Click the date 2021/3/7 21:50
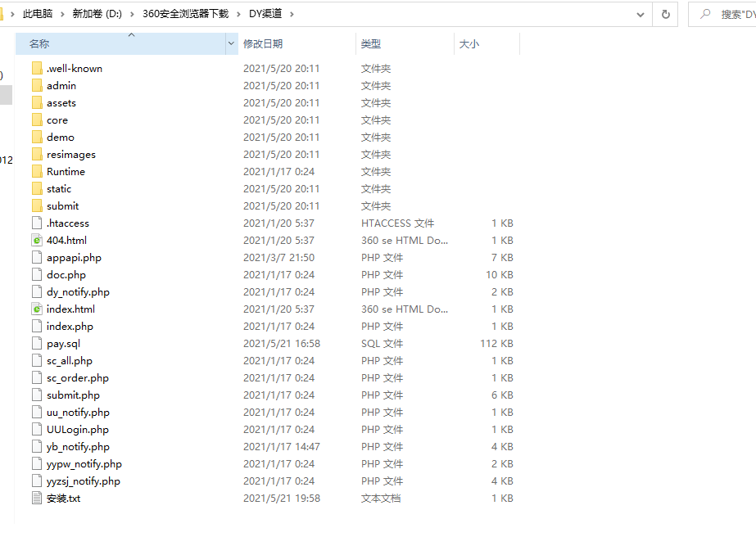Screen dimensions: 756x537 point(278,258)
